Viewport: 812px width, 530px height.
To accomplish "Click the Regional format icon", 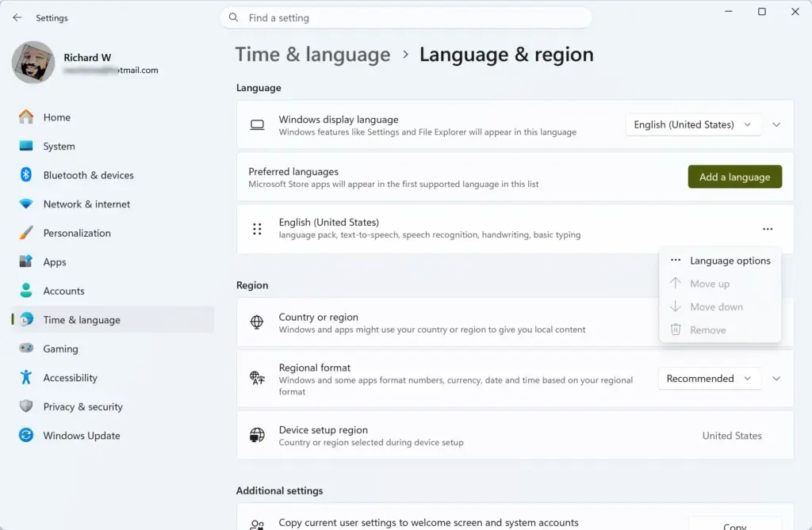I will click(258, 379).
